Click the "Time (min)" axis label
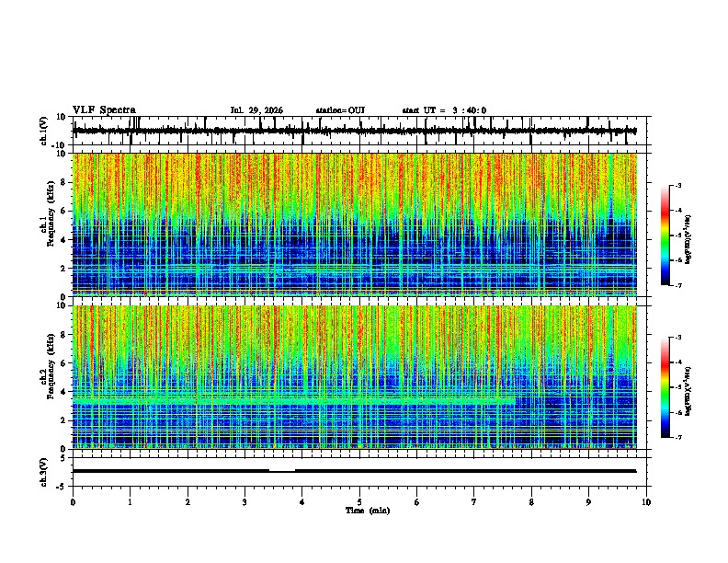Viewport: 728px width, 563px height. [368, 511]
